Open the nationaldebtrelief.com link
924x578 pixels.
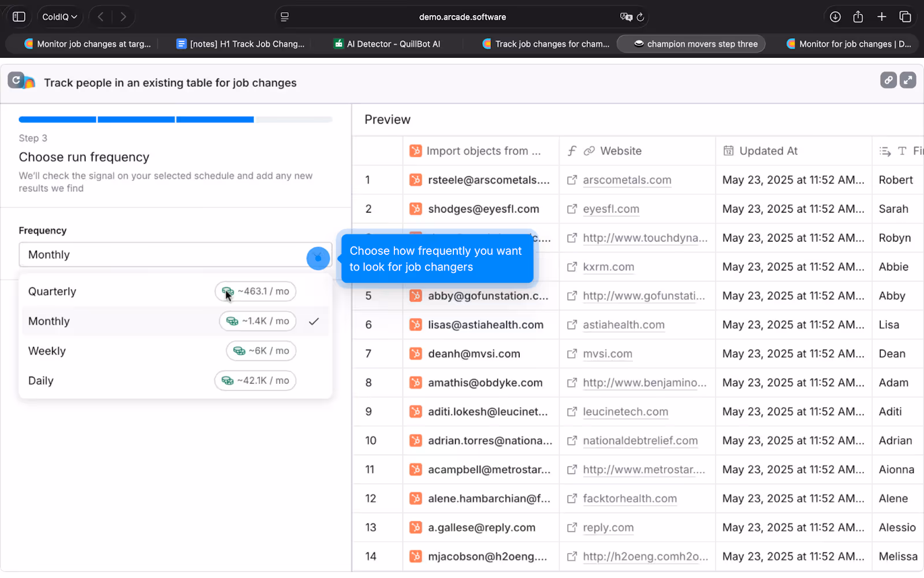click(x=640, y=440)
